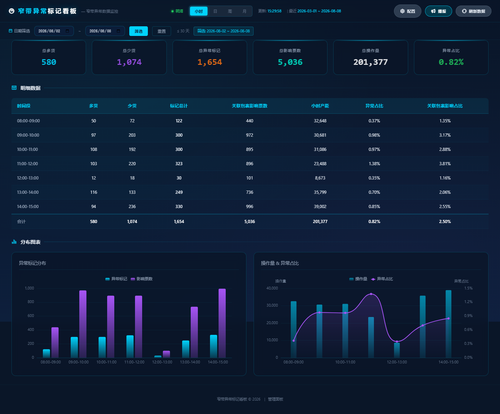
Task: Click the total 201,377 in the summary row
Action: (x=320, y=221)
